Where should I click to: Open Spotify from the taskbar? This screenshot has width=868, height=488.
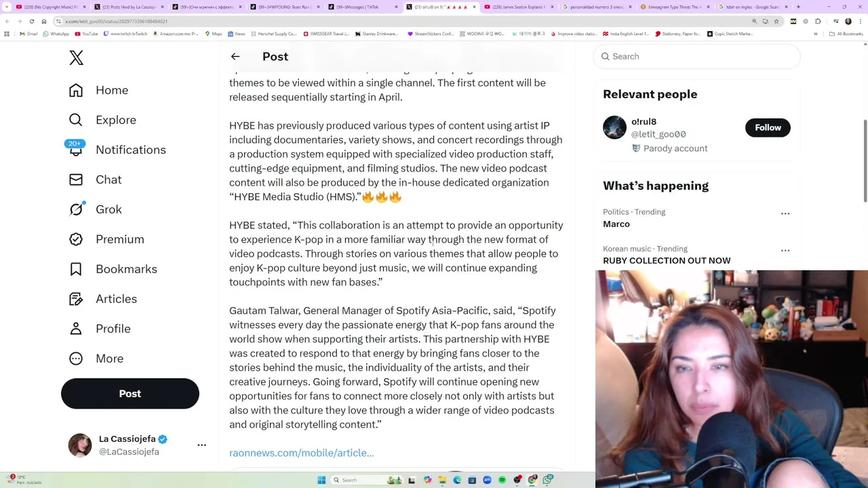pos(502,480)
